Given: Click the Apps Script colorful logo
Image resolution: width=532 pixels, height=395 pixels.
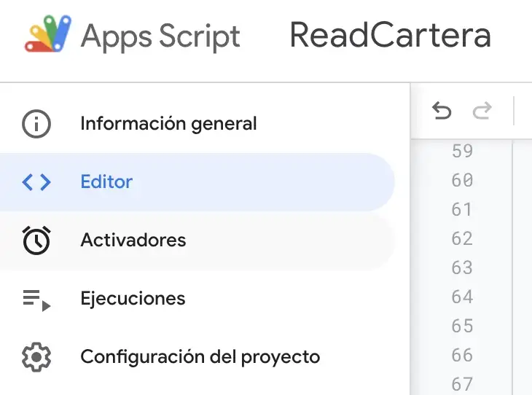Looking at the screenshot, I should tap(48, 34).
